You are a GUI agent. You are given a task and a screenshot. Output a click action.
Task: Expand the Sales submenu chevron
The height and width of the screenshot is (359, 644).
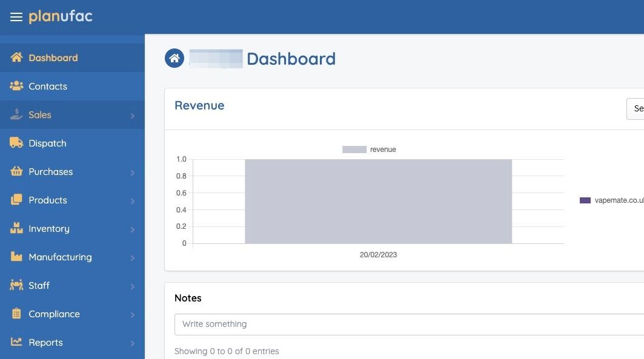point(133,116)
